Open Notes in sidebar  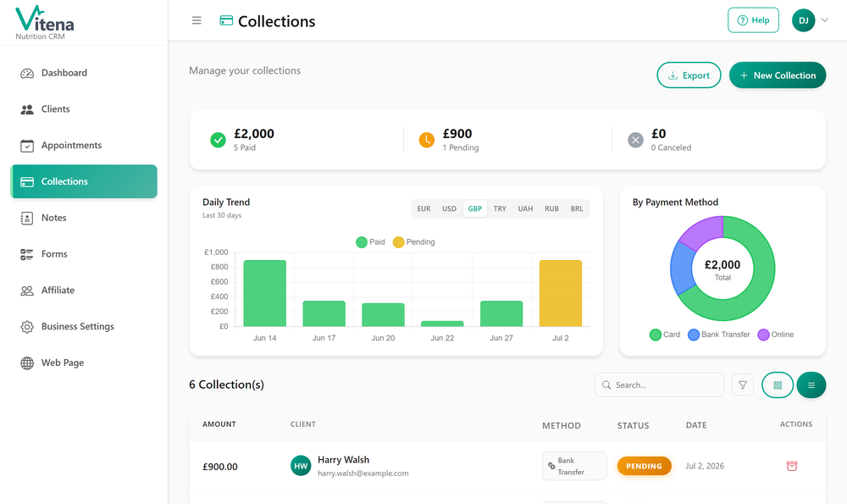click(x=84, y=218)
